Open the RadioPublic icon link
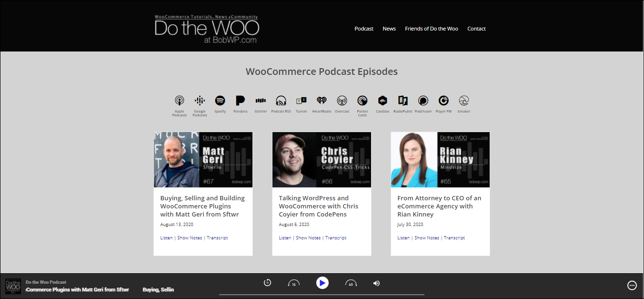This screenshot has width=644, height=299. (x=403, y=101)
